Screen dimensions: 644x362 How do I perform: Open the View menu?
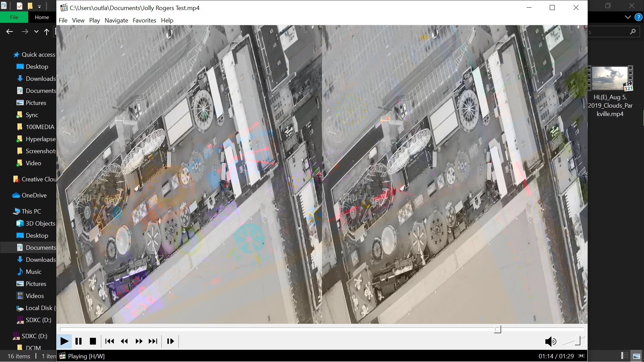click(x=78, y=20)
